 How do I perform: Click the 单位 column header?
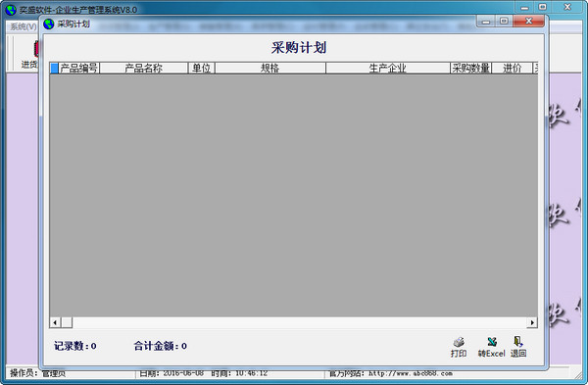[x=201, y=69]
